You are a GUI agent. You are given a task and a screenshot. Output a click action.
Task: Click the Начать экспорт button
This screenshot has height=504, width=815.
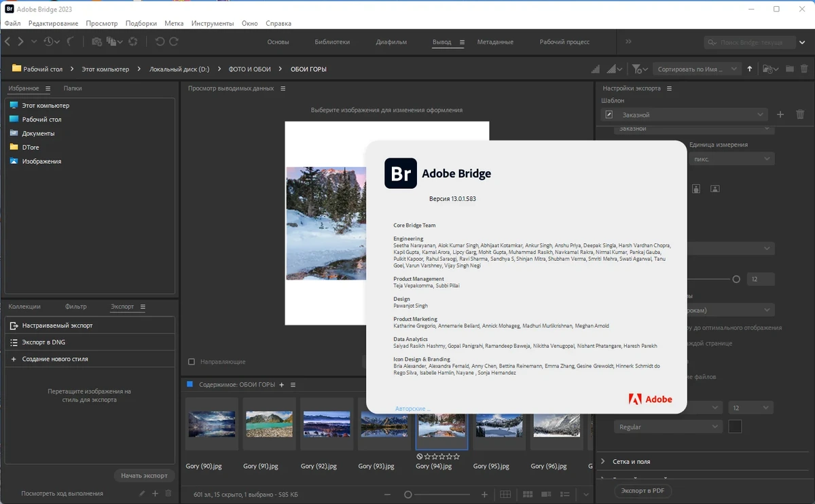pos(144,475)
